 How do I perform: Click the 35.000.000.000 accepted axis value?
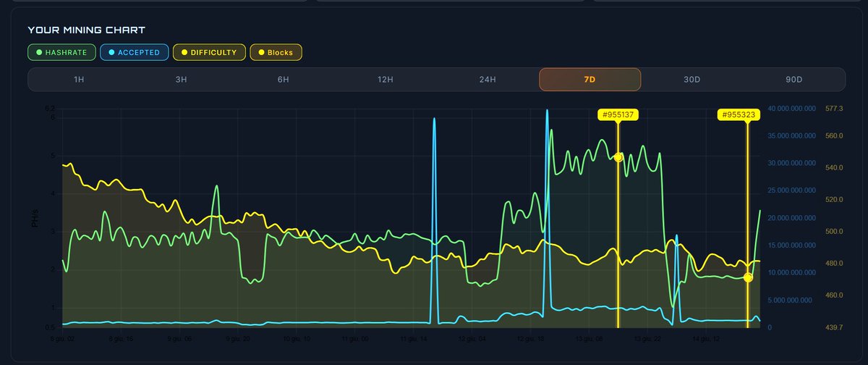pos(792,135)
